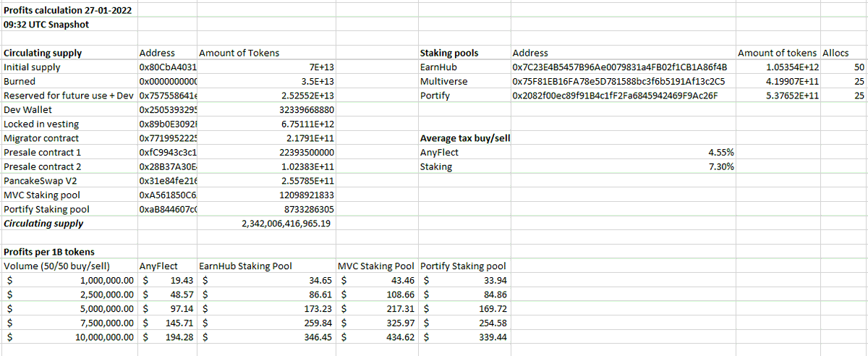Click the 19.43 AnyFlect profit cell
The width and height of the screenshot is (868, 356).
(x=182, y=280)
